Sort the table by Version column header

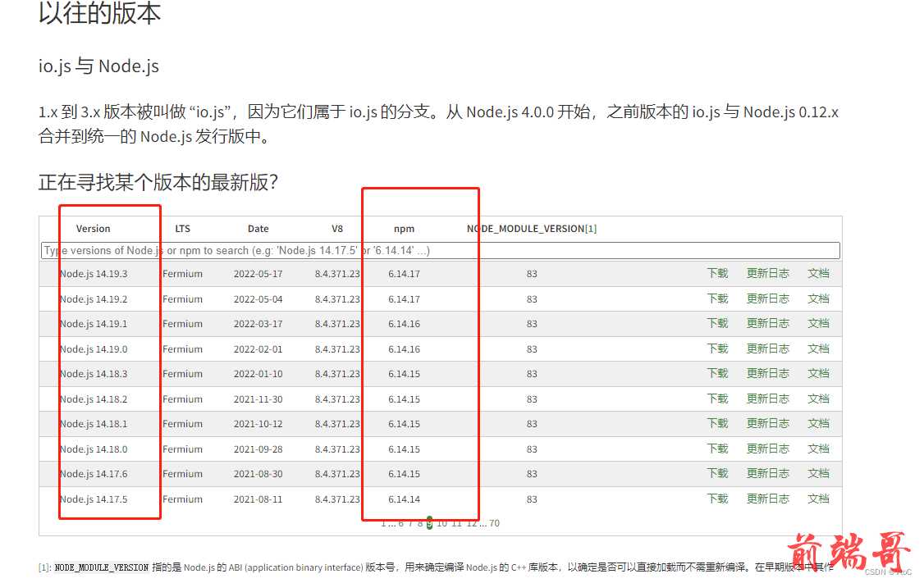point(93,229)
